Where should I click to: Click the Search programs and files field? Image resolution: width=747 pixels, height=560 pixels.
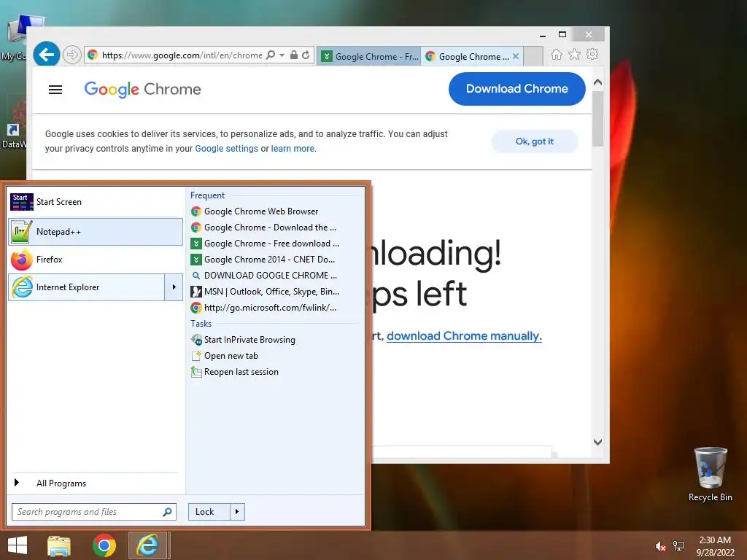(x=94, y=512)
